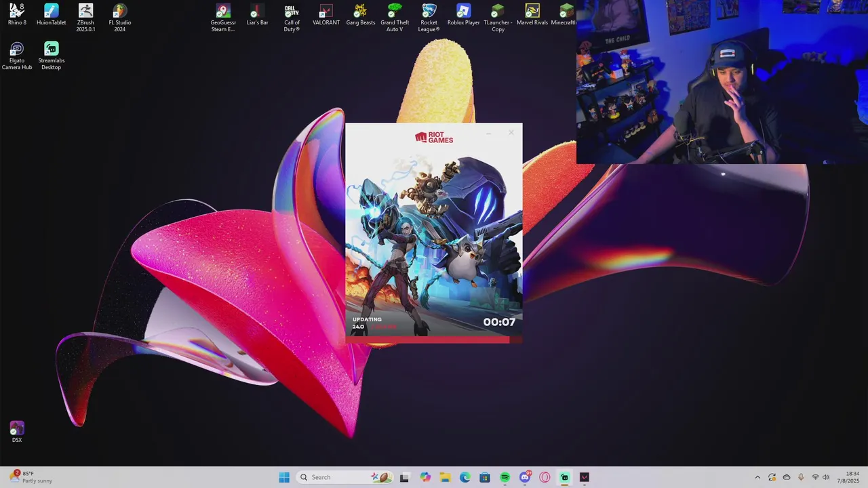Close the Riot Games updater window
Screen dimensions: 868x488
coord(511,133)
